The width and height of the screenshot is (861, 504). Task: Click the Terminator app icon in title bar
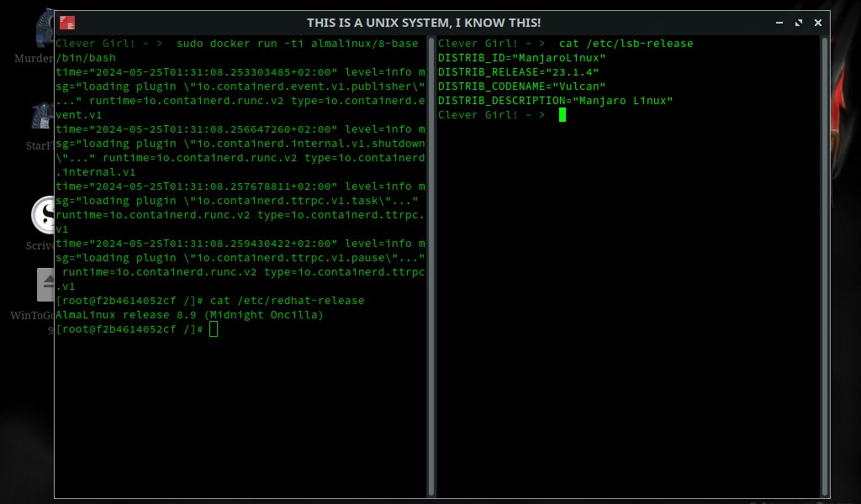click(x=68, y=23)
